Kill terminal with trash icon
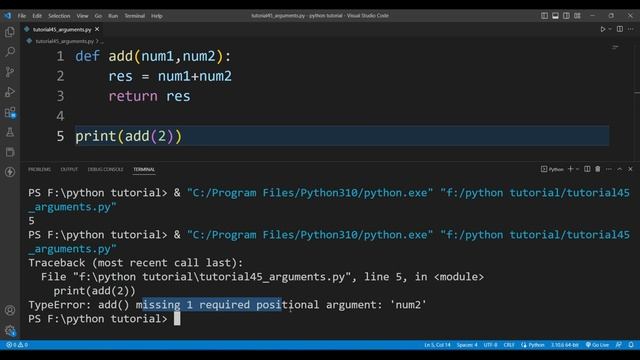 (x=598, y=169)
